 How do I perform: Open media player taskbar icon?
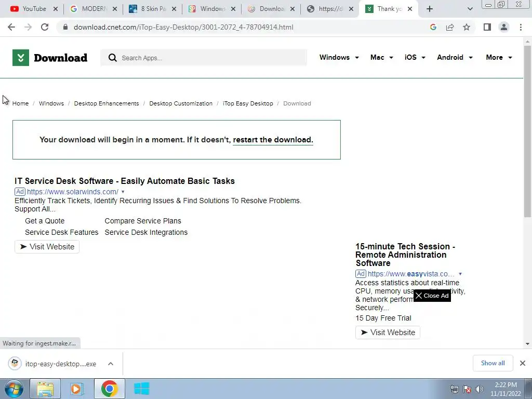point(77,389)
